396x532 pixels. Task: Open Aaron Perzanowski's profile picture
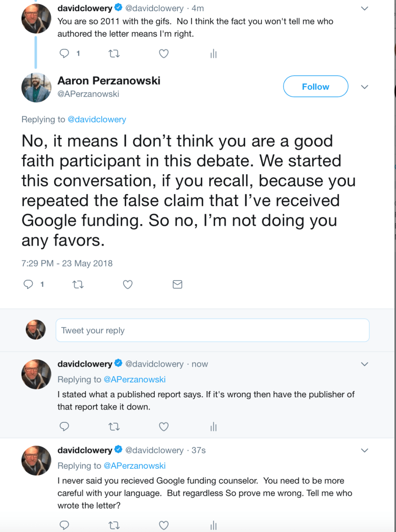point(36,87)
